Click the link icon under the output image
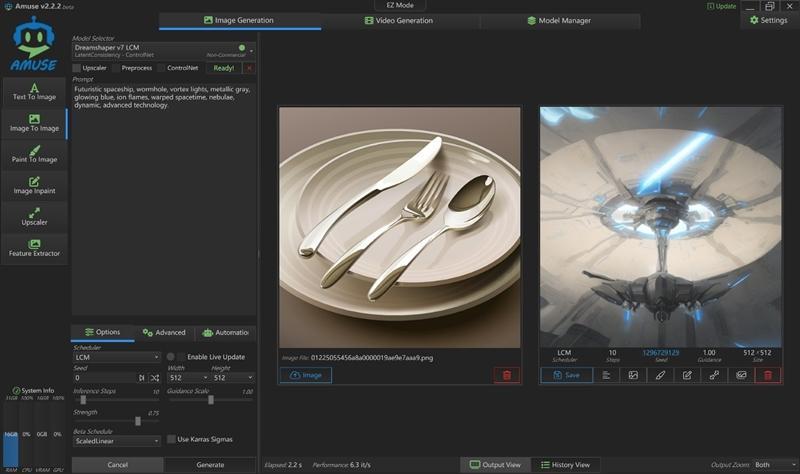This screenshot has width=800, height=474. (x=714, y=375)
